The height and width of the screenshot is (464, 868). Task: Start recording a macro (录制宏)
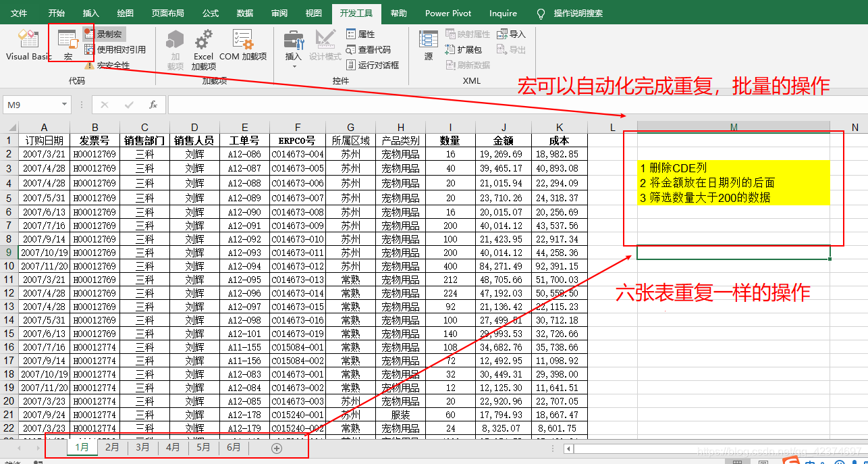pos(105,34)
